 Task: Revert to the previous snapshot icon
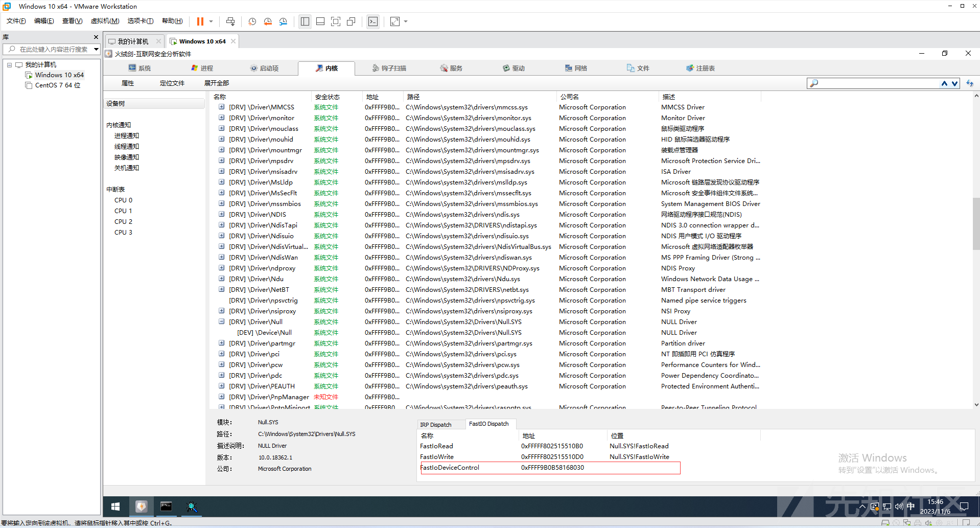tap(268, 21)
